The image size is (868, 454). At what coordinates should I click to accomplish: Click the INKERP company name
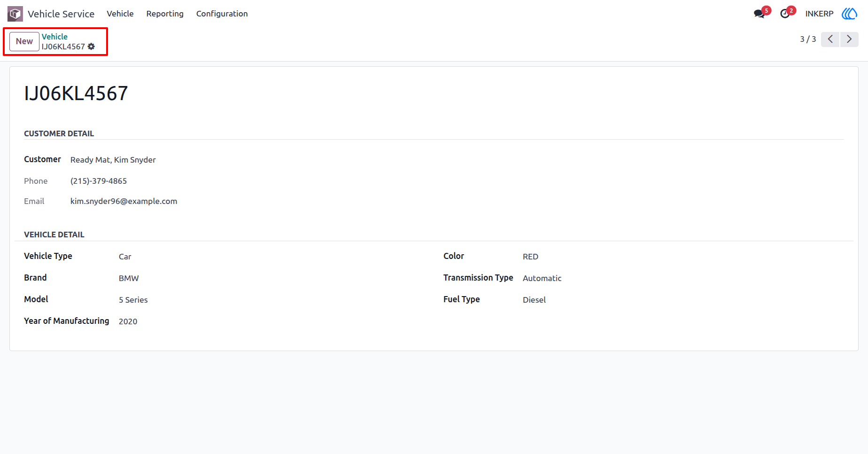[x=819, y=14]
